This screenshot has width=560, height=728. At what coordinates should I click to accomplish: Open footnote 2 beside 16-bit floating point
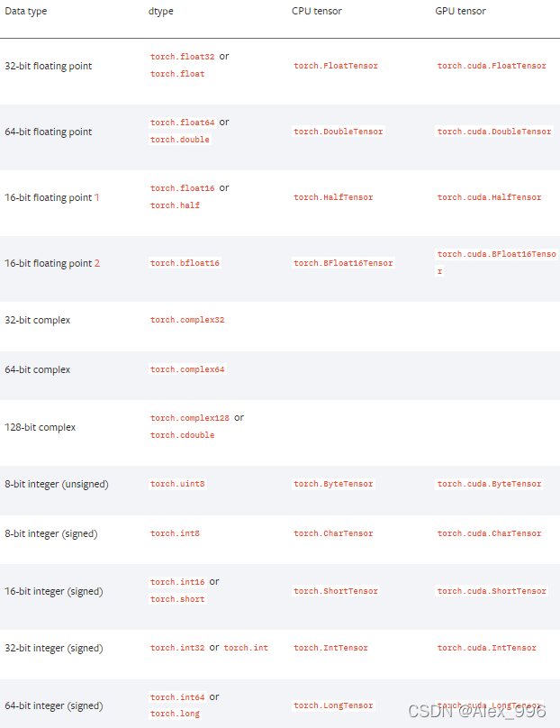(x=97, y=264)
